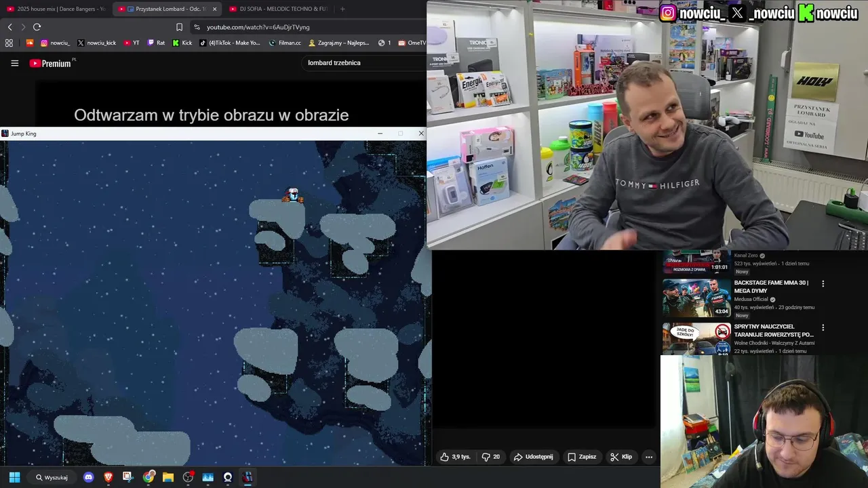Switch to the 2025 house mix tab
Image resolution: width=868 pixels, height=488 pixels.
pyautogui.click(x=56, y=9)
